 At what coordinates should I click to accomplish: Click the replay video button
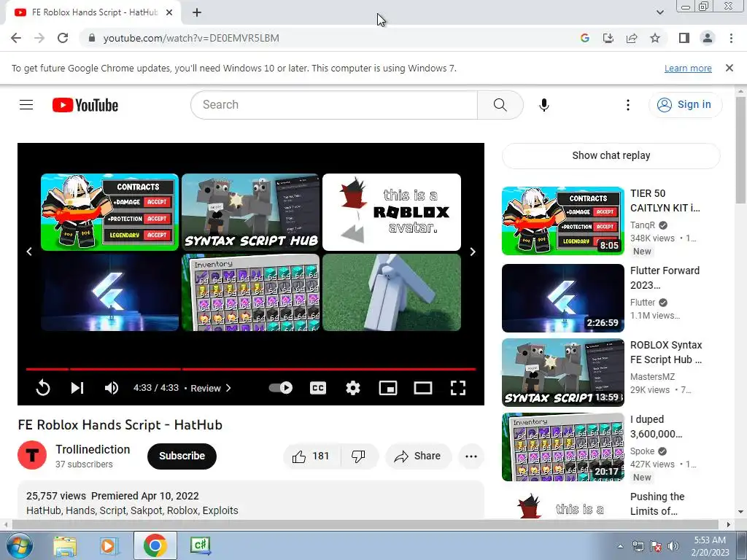click(43, 388)
